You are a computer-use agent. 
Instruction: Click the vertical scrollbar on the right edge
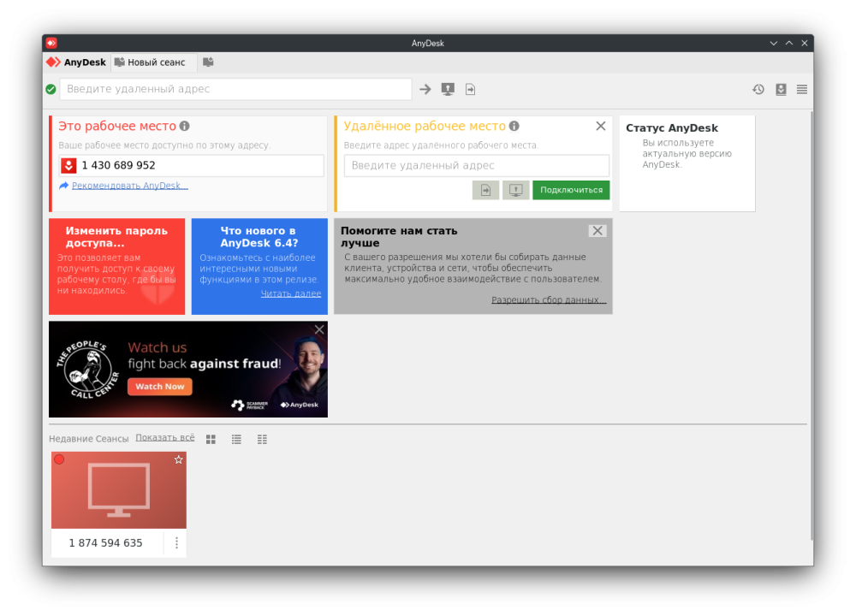(811, 328)
